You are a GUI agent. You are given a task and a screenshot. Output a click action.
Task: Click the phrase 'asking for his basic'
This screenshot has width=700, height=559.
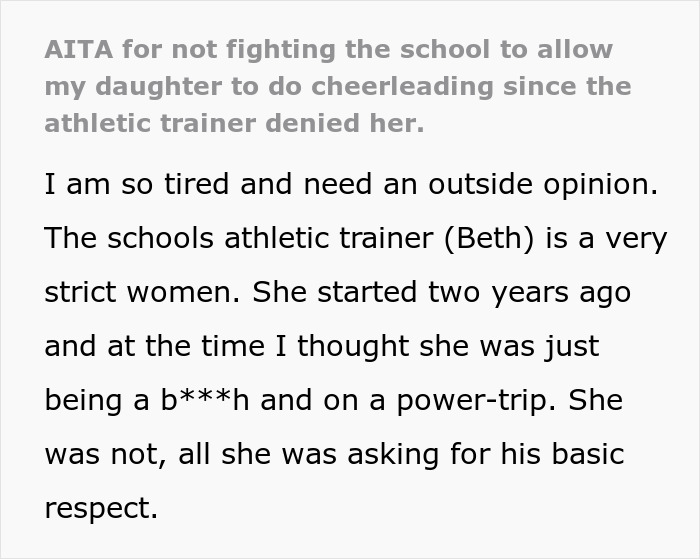coord(486,455)
